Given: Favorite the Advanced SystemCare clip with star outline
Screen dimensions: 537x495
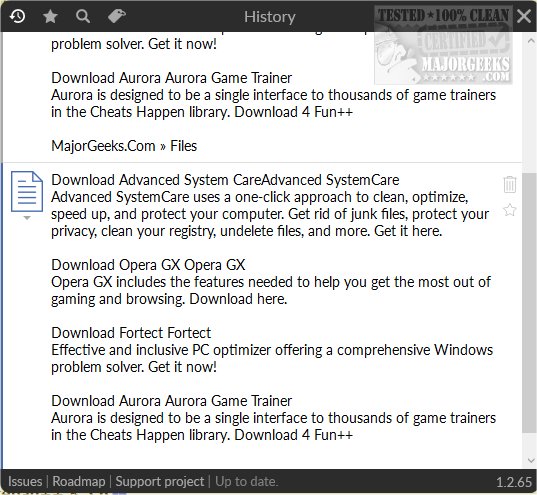Looking at the screenshot, I should pos(510,210).
